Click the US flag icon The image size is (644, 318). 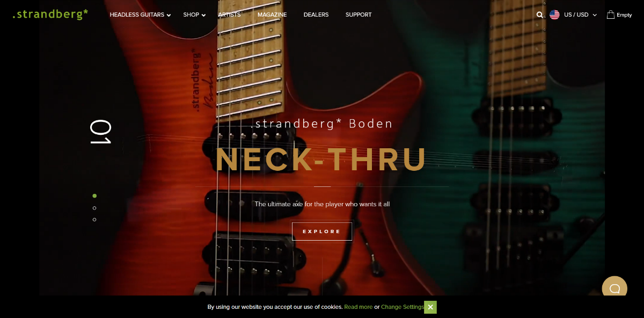coord(554,15)
